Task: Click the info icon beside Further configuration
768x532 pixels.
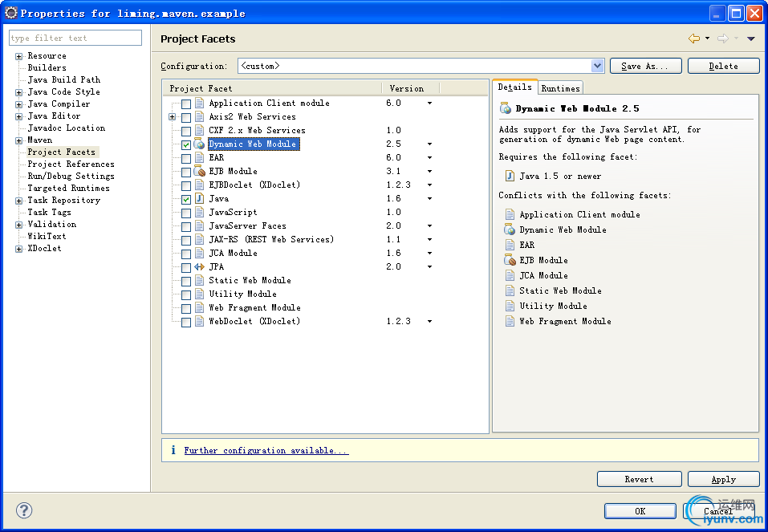Action: click(x=173, y=451)
